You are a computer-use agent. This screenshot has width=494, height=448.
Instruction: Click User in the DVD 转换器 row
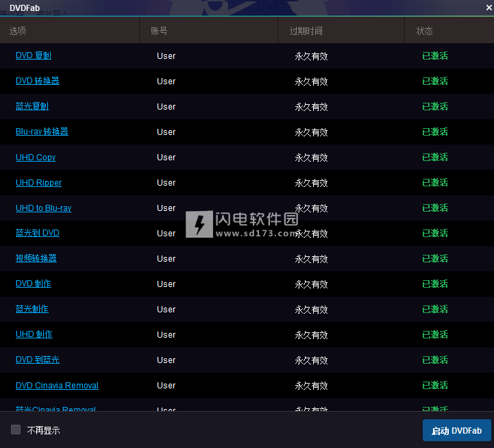tap(166, 82)
